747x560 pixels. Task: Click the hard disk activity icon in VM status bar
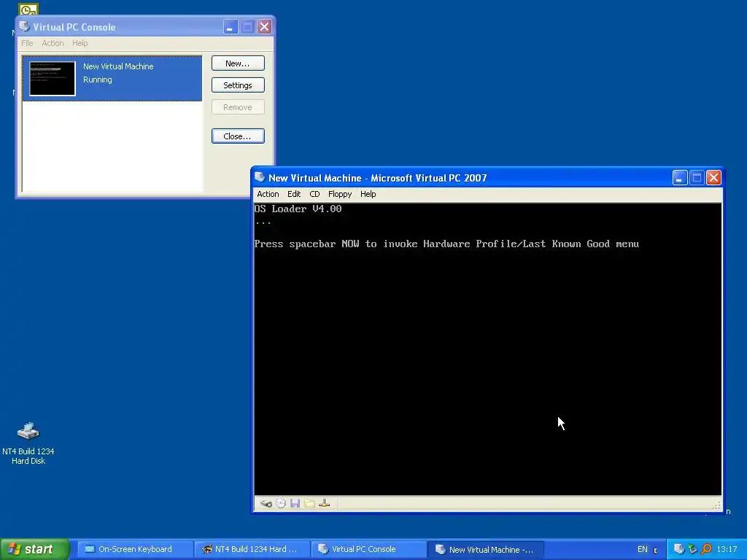click(266, 503)
